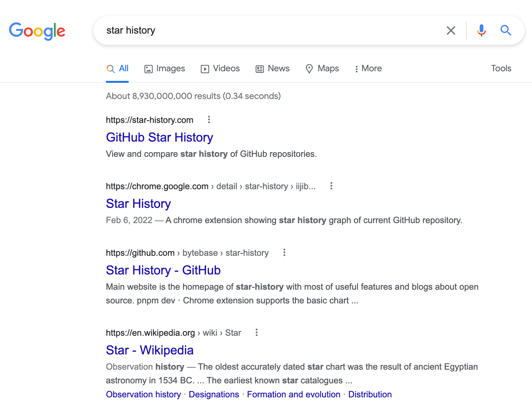Click the Google logo
532x407 pixels.
[37, 31]
